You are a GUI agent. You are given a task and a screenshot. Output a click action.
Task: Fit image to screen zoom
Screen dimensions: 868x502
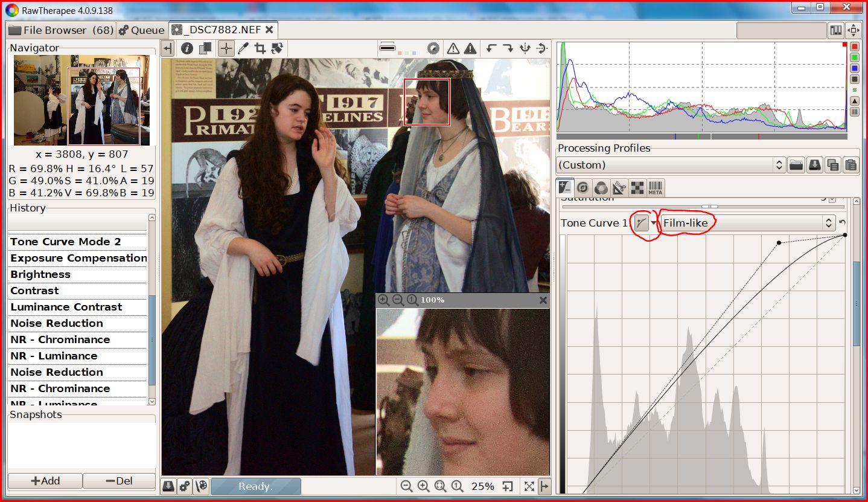coord(440,486)
